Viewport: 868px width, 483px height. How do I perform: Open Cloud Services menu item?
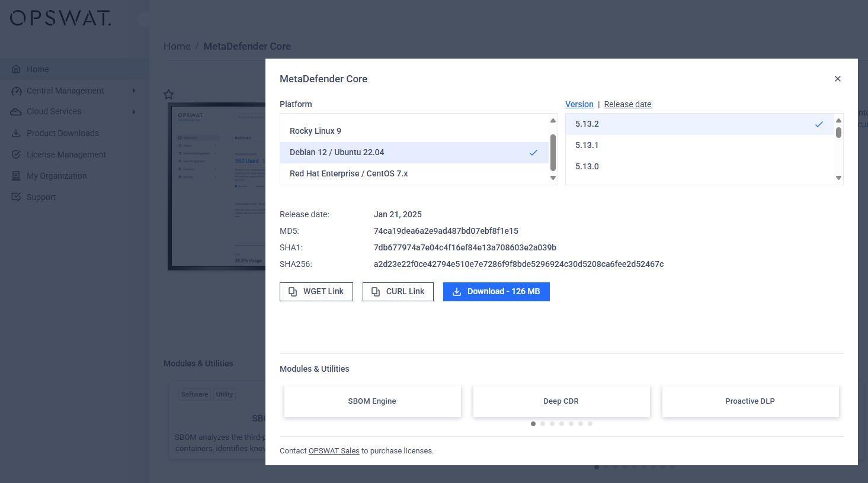coord(74,112)
